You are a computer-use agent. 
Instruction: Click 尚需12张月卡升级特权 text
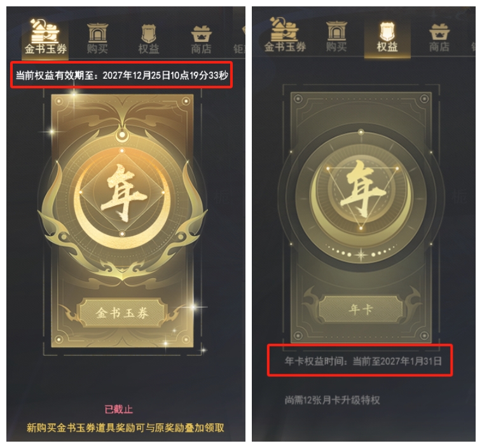(333, 400)
